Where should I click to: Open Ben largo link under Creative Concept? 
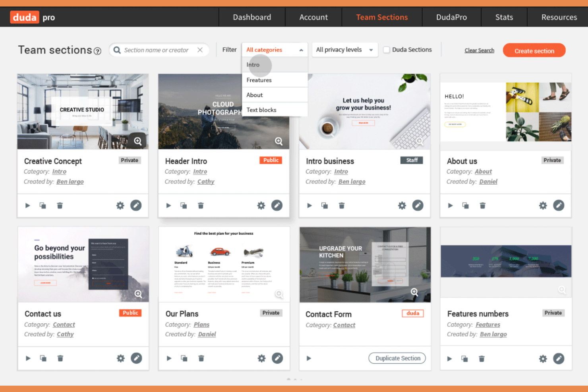pyautogui.click(x=70, y=182)
